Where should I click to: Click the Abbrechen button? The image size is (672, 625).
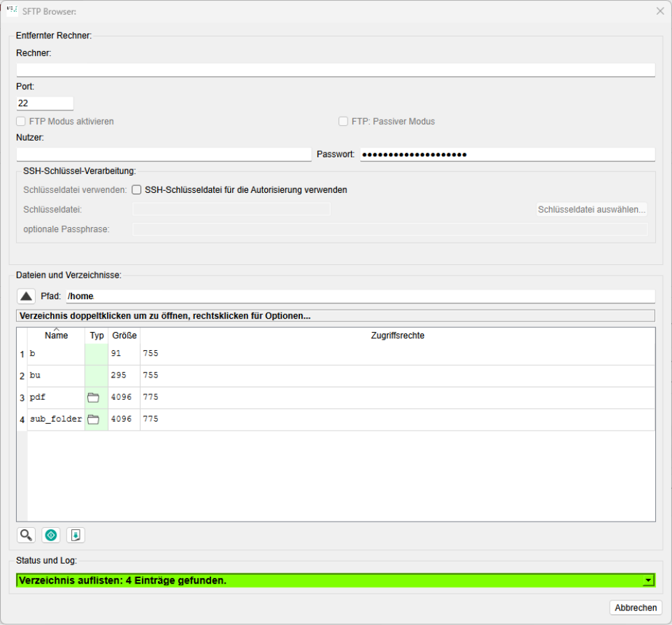636,608
